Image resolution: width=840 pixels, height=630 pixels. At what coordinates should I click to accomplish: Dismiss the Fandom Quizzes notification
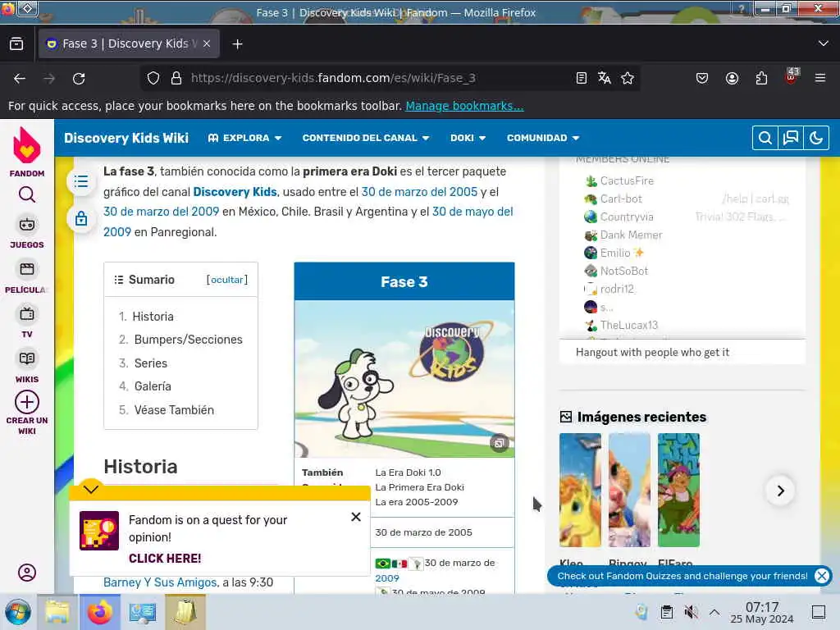[x=821, y=576]
